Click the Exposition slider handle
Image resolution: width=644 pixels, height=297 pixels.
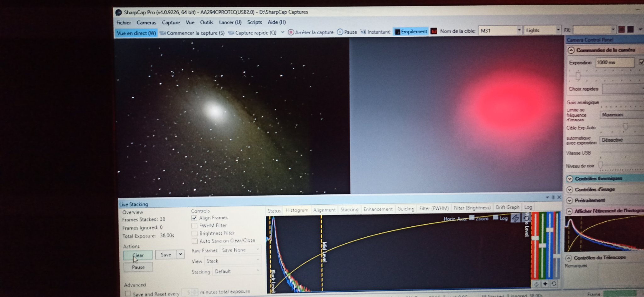tap(578, 76)
